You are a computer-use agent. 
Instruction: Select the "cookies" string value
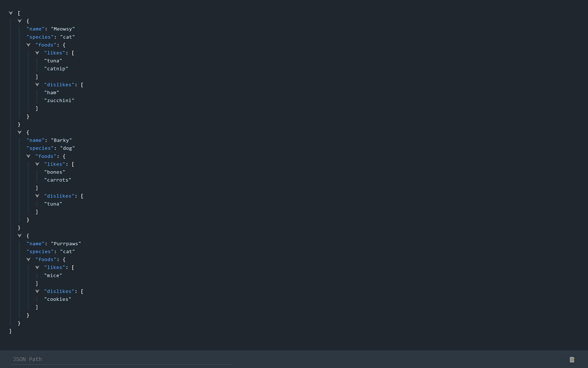tap(58, 299)
